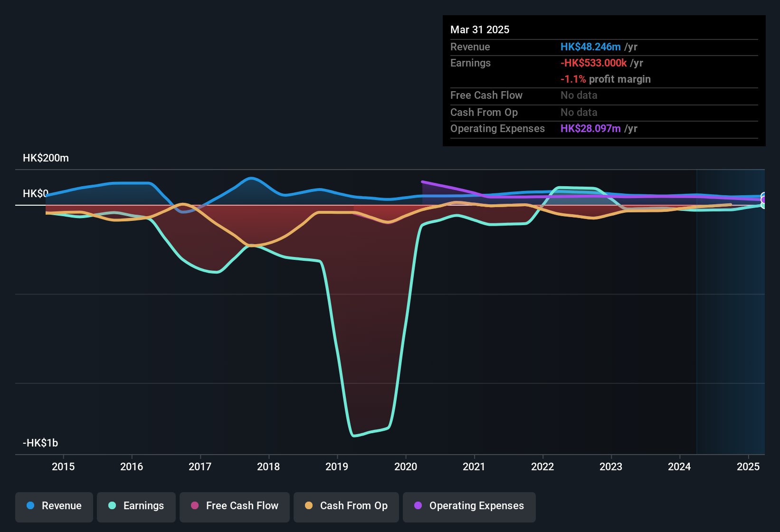Image resolution: width=780 pixels, height=532 pixels.
Task: Select the 2017 x-axis label
Action: 200,466
